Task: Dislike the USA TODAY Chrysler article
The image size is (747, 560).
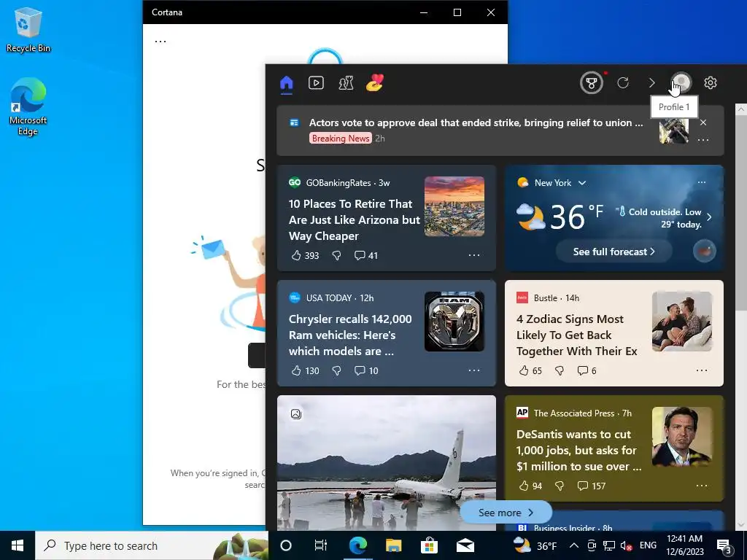Action: (x=336, y=371)
